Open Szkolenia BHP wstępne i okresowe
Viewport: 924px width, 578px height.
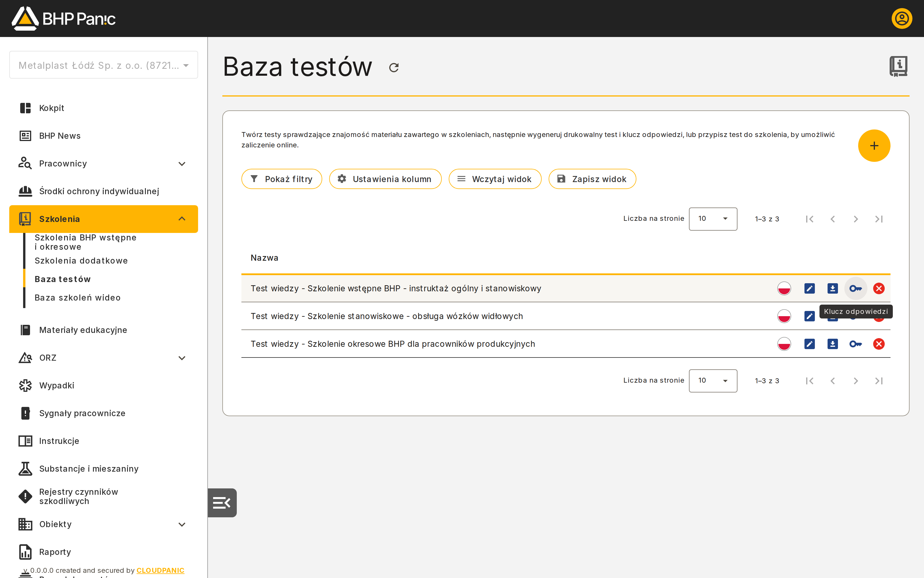tap(85, 242)
